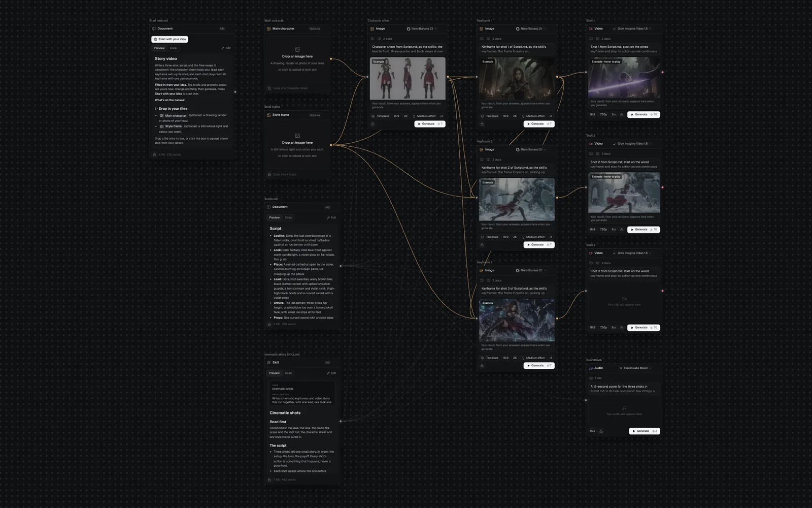Click the docs icon in Keyframe 3 node
This screenshot has height=508, width=812.
[x=482, y=280]
